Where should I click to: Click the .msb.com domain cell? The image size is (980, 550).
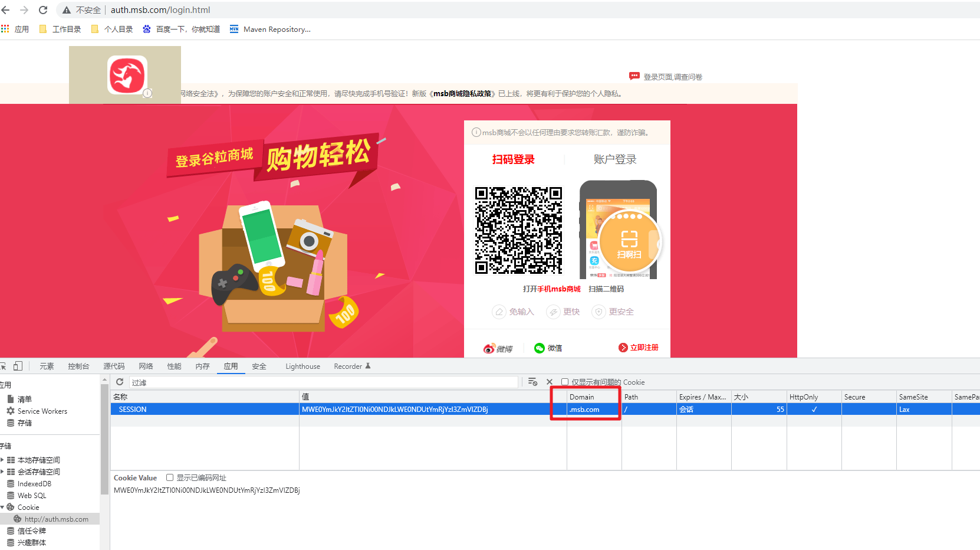coord(594,409)
